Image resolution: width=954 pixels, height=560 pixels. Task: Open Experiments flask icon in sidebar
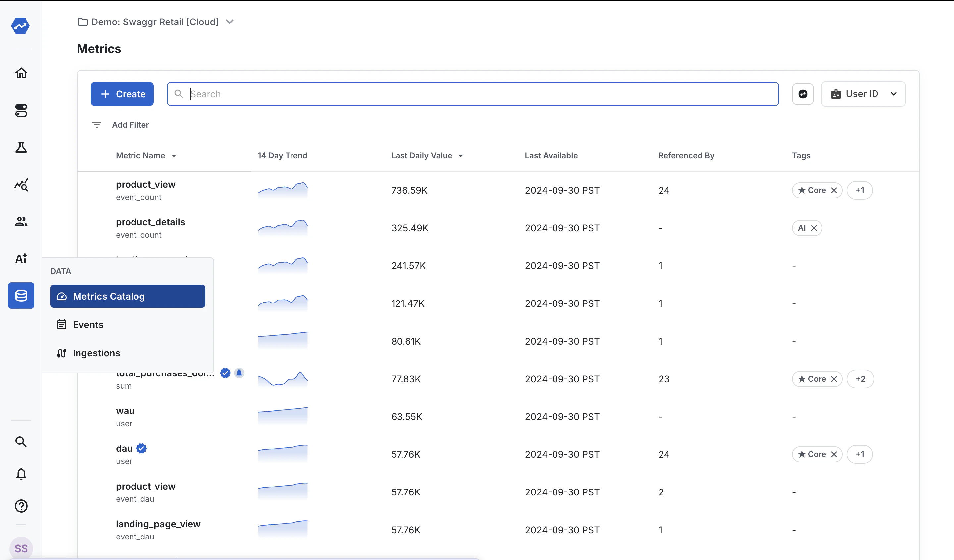(21, 147)
